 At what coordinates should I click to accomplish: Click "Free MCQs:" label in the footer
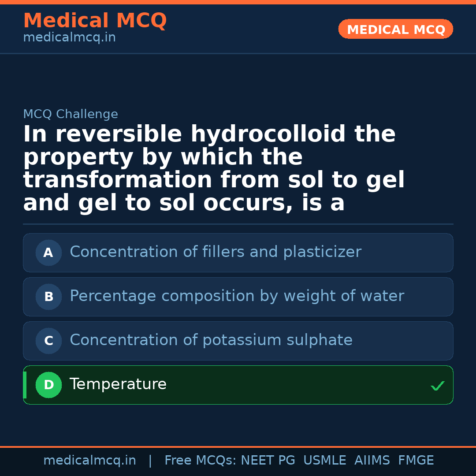(x=201, y=461)
